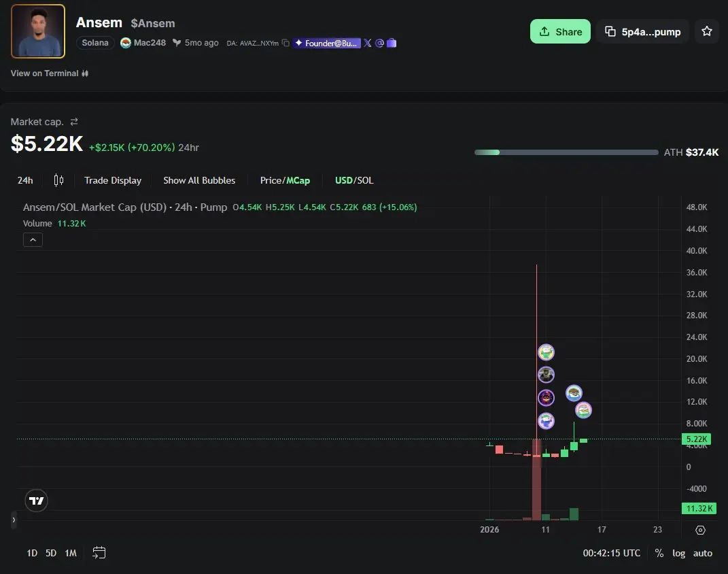This screenshot has height=574, width=728.
Task: Click the 48.0K price axis label
Action: pos(697,207)
